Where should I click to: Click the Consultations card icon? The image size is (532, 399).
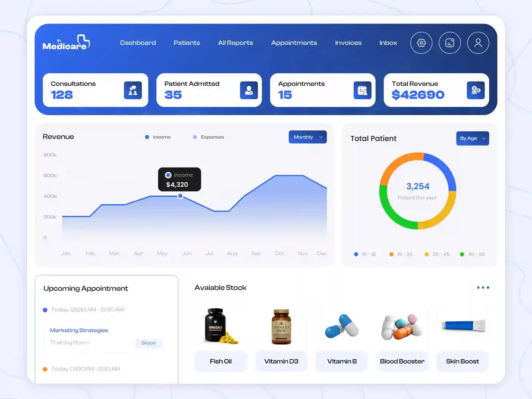(x=133, y=90)
